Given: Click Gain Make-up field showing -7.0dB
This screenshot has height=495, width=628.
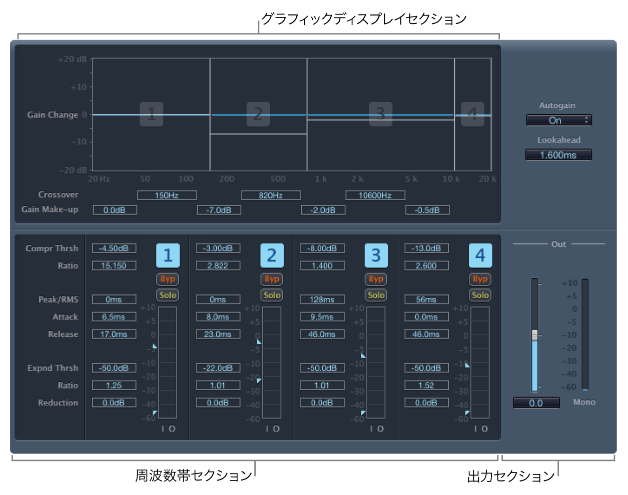Looking at the screenshot, I should [219, 210].
